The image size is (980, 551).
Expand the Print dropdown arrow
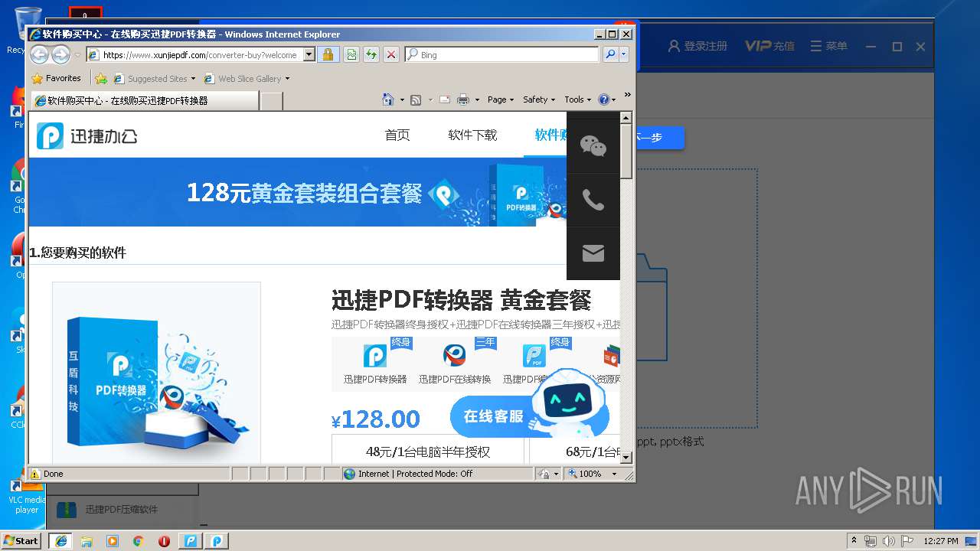pos(477,99)
